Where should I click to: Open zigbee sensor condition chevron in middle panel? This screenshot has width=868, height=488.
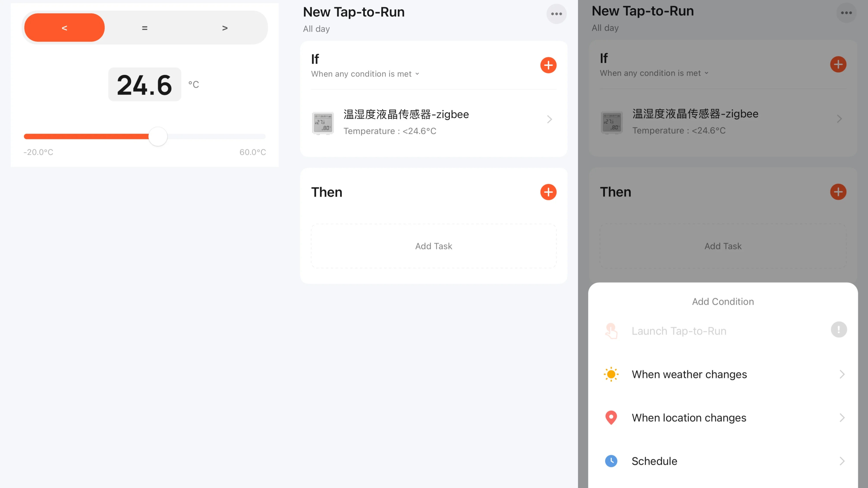(549, 119)
